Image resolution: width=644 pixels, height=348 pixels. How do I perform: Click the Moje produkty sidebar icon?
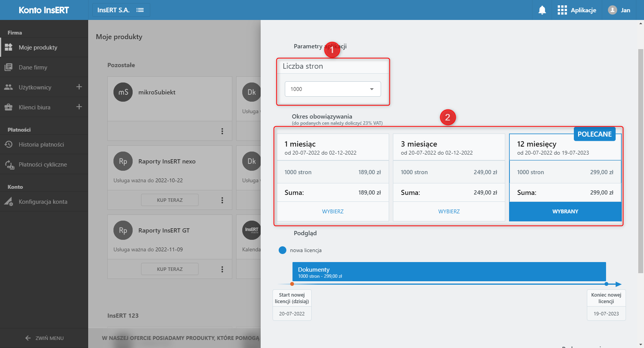coord(8,47)
